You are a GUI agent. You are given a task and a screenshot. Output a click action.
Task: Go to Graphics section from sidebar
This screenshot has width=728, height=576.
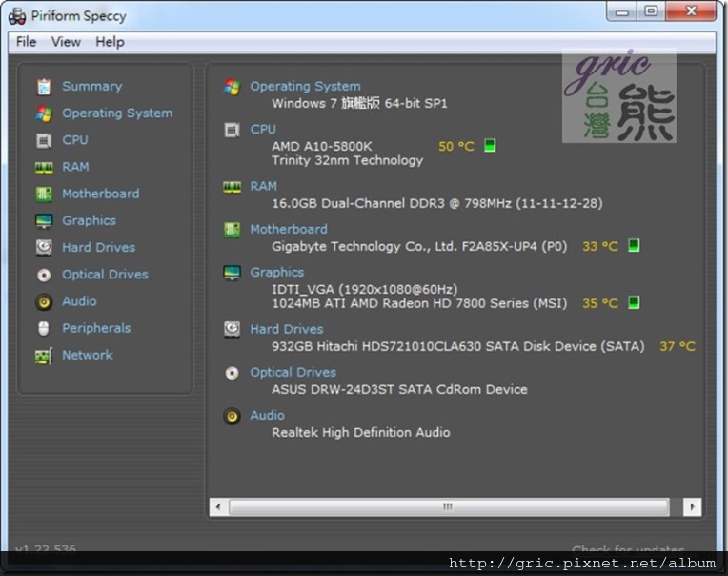click(x=90, y=220)
